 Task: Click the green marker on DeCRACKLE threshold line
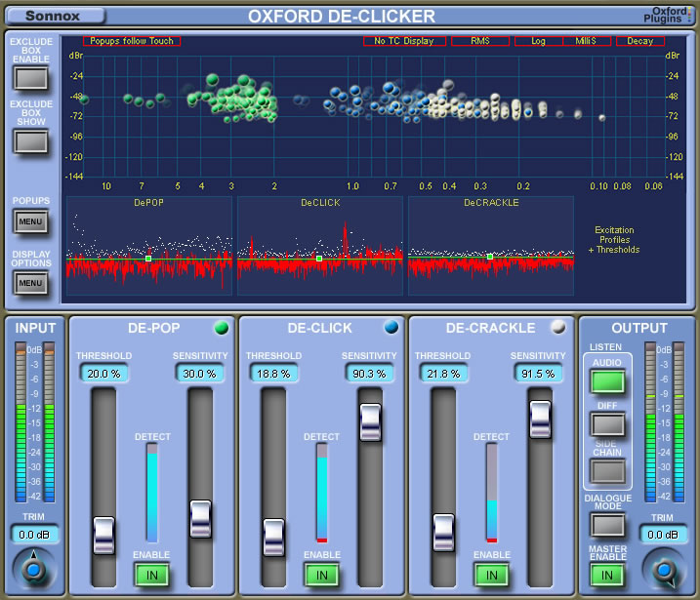pyautogui.click(x=490, y=257)
